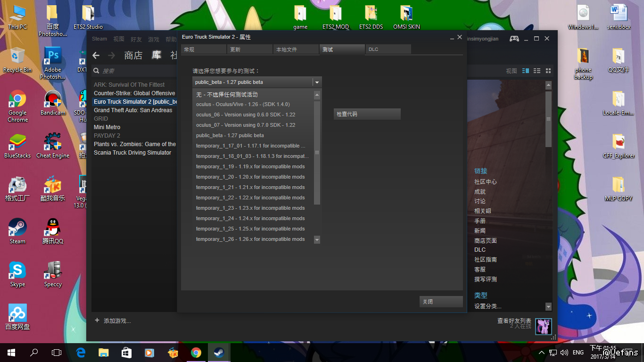Click the back arrow in Steam
This screenshot has width=644, height=362.
[96, 56]
